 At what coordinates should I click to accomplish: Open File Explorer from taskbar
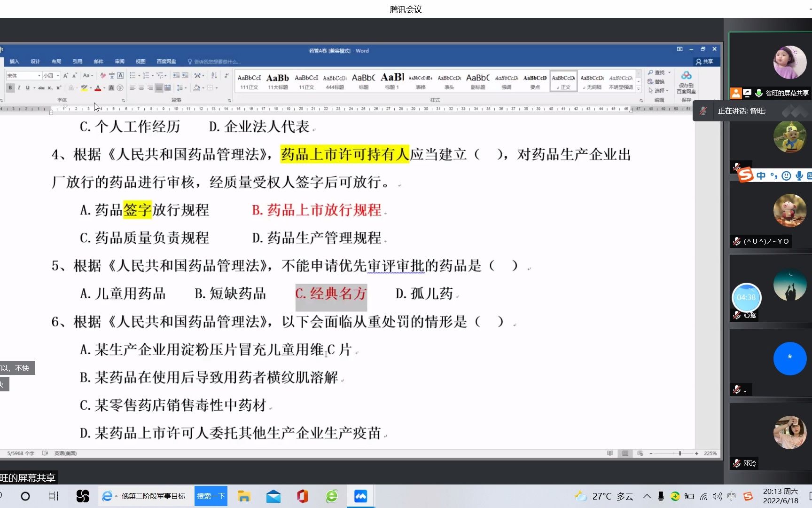point(244,496)
